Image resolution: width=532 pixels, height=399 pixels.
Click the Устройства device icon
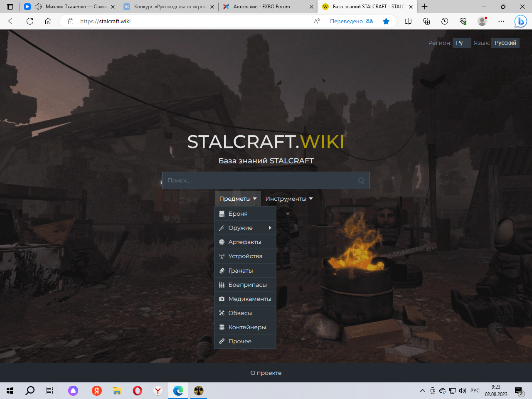222,256
